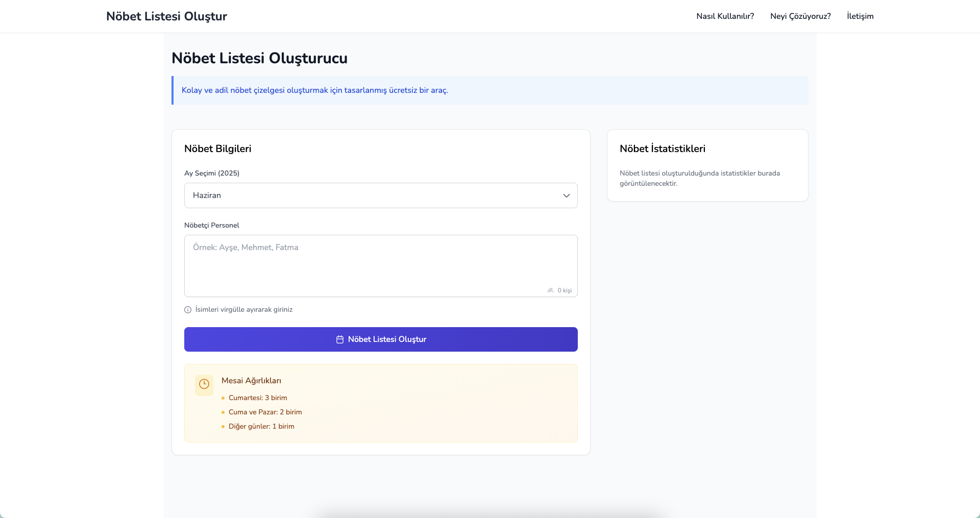
Task: Open the Nasıl Kullanılır? menu item
Action: coord(725,16)
